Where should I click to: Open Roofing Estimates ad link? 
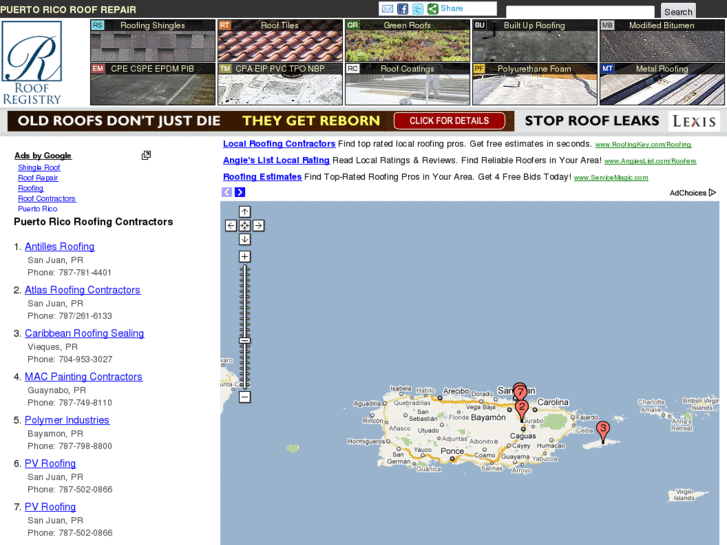pos(262,177)
